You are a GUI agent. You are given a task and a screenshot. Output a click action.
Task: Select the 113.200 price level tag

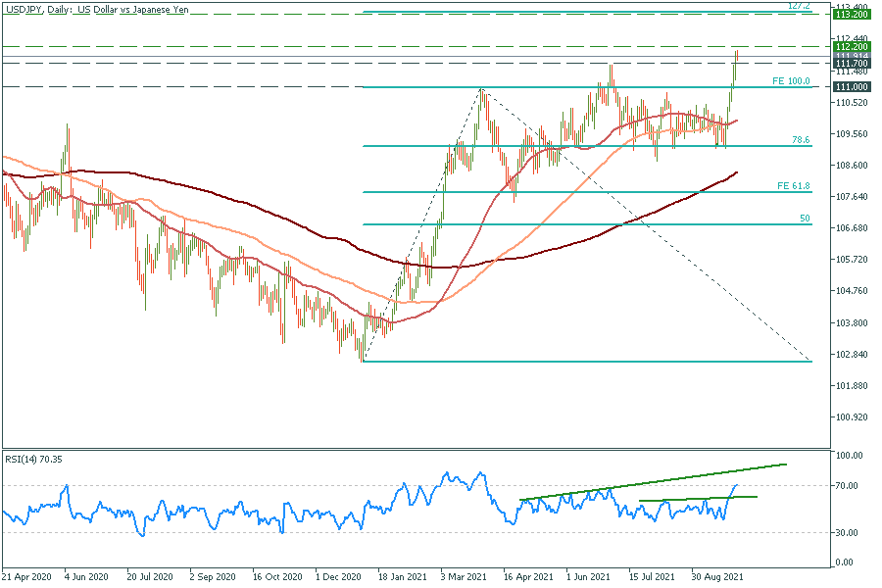click(851, 15)
